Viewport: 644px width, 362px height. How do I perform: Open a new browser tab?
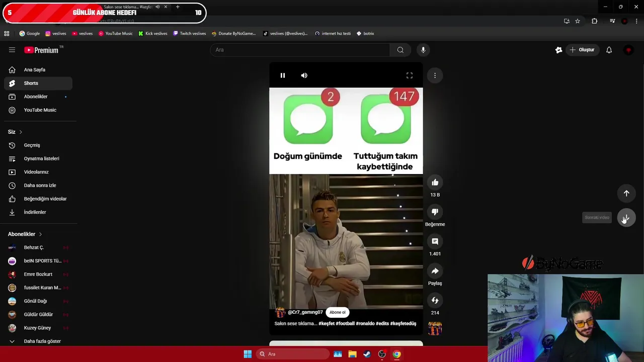pos(178,7)
